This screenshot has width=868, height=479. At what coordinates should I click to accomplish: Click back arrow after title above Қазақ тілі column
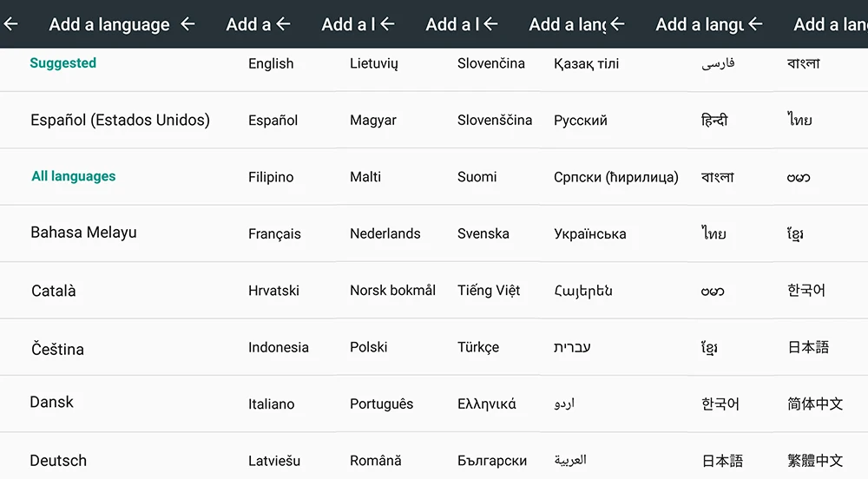point(618,23)
